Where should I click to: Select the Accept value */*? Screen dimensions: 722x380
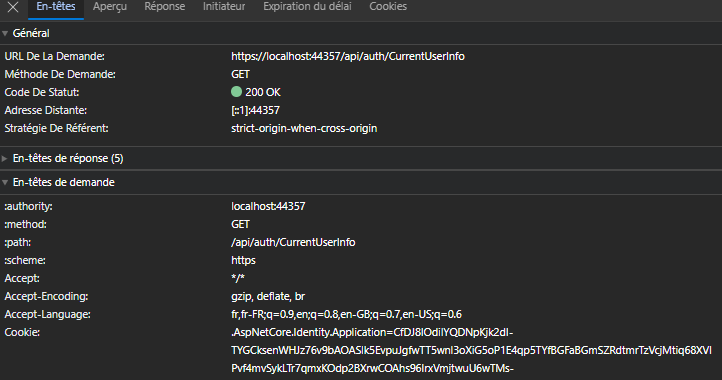click(238, 278)
